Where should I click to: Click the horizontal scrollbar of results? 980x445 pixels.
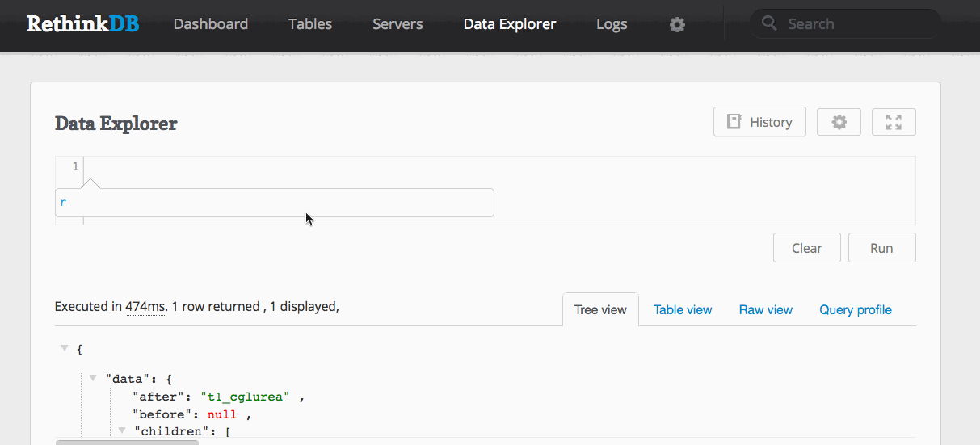pos(127,442)
